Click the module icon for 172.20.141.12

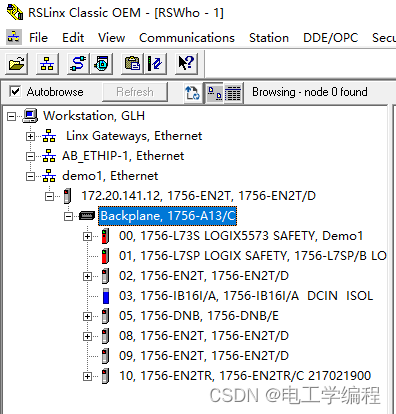68,196
